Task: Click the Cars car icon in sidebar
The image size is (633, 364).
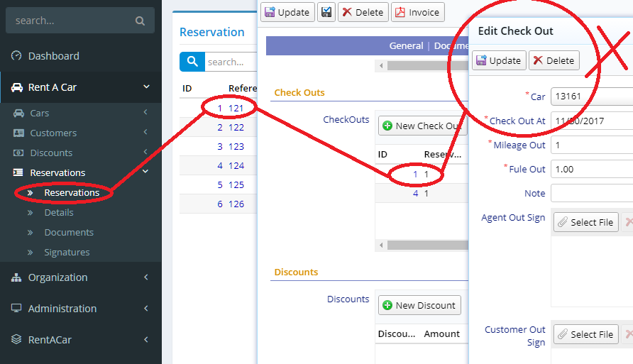Action: (18, 113)
